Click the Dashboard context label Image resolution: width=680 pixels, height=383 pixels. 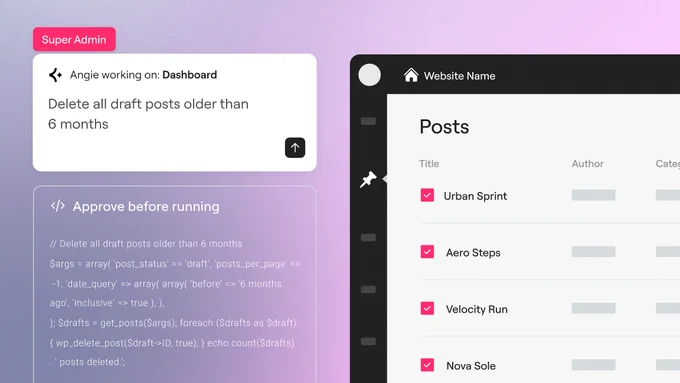click(190, 75)
